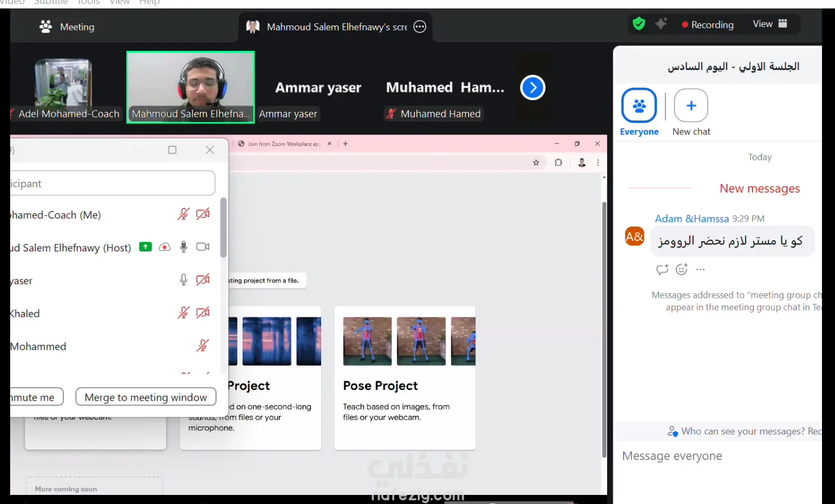This screenshot has width=835, height=504.
Task: Click the Unmute me button
Action: tap(36, 397)
